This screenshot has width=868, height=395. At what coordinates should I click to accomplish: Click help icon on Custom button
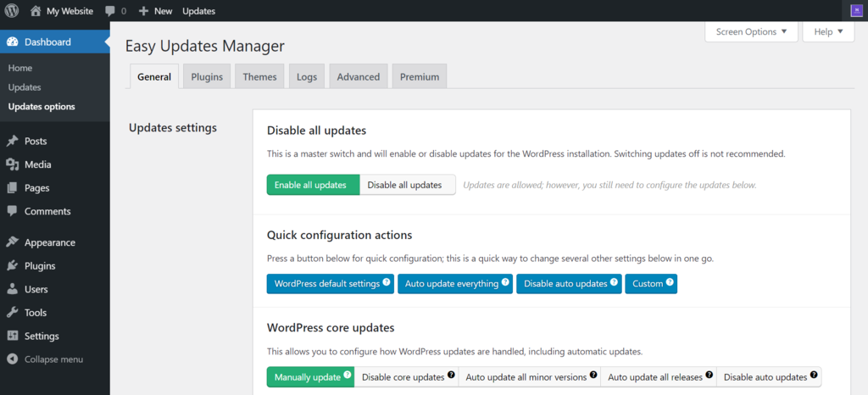(670, 282)
